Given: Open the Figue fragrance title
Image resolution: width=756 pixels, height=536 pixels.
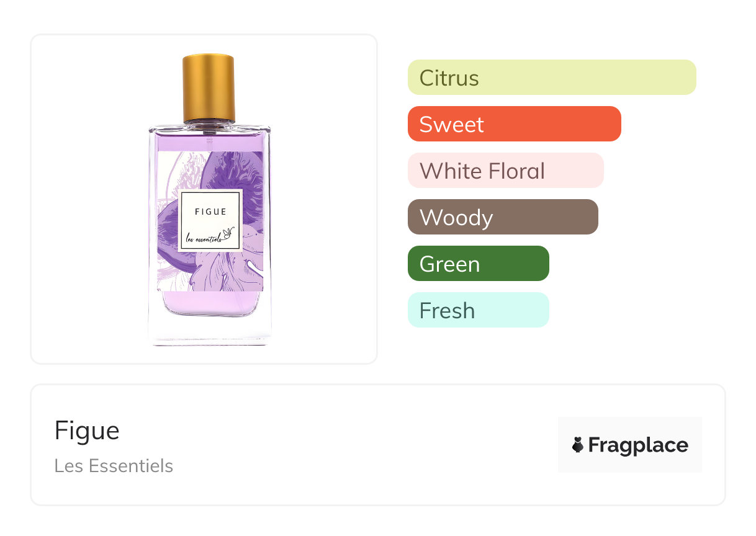Looking at the screenshot, I should 87,431.
